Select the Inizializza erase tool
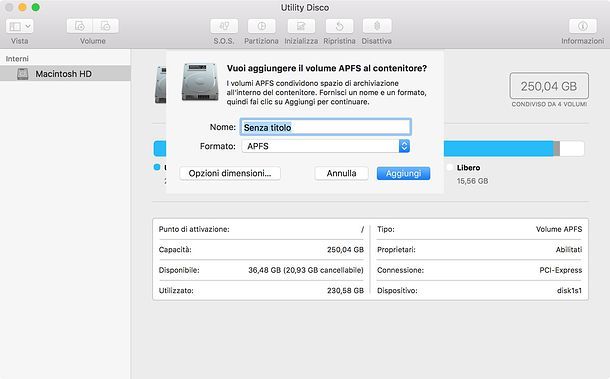The image size is (610, 379). (301, 26)
